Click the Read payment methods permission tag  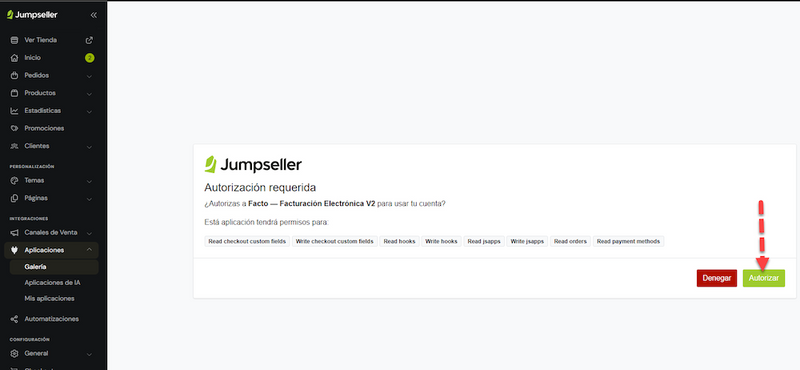(629, 241)
